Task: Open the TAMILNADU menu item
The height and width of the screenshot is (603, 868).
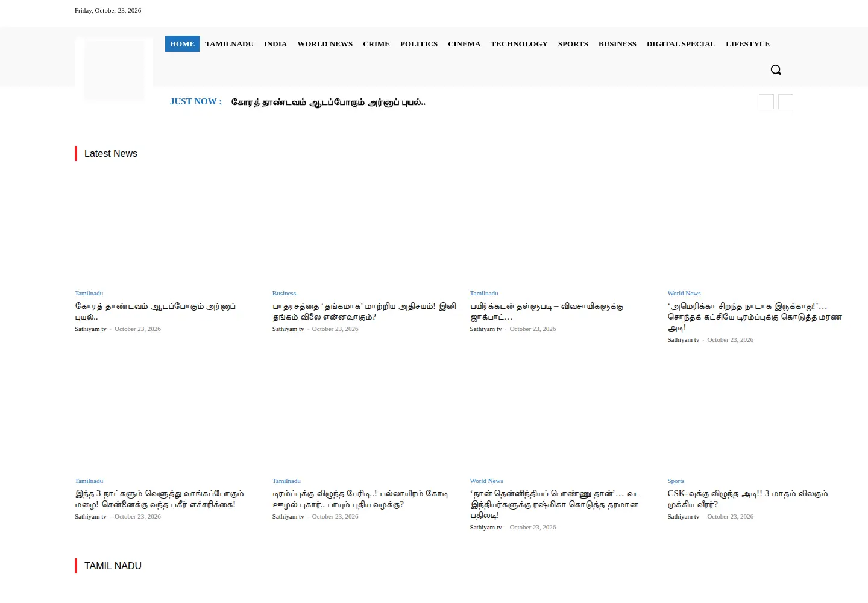Action: click(229, 44)
